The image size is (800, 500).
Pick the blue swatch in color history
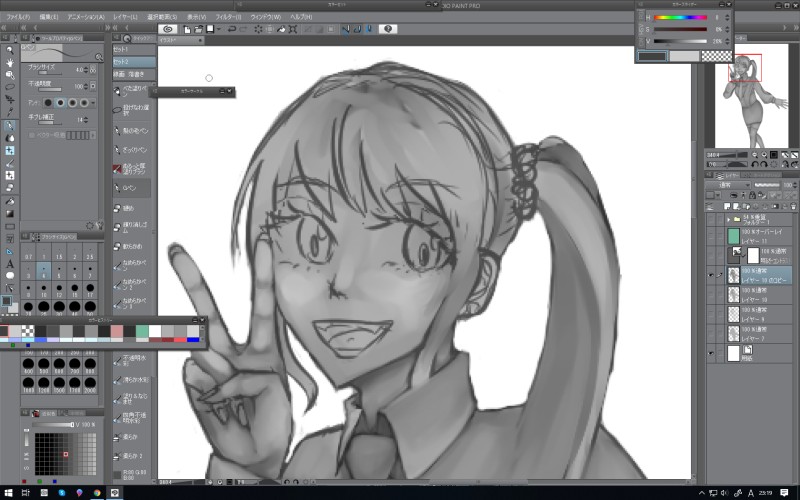(193, 339)
